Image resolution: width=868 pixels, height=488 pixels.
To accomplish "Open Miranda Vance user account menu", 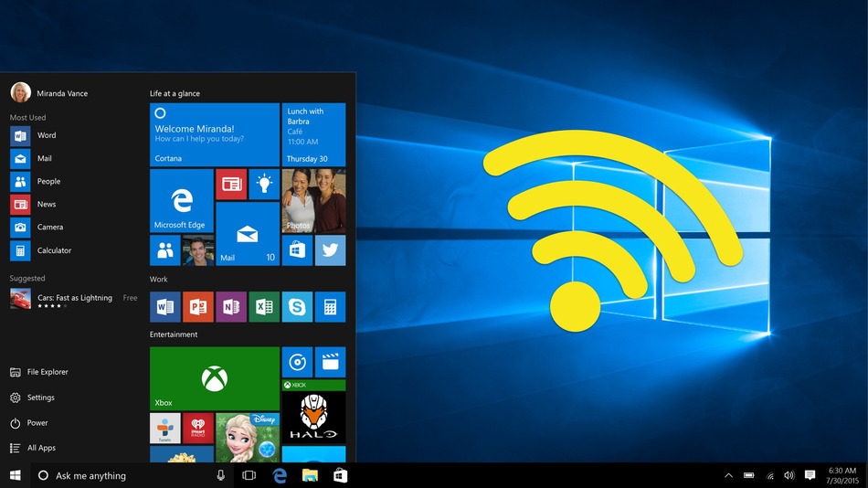I will click(x=49, y=92).
